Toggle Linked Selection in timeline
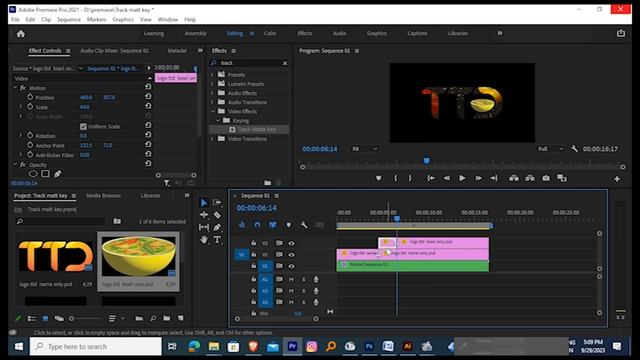 [x=273, y=225]
